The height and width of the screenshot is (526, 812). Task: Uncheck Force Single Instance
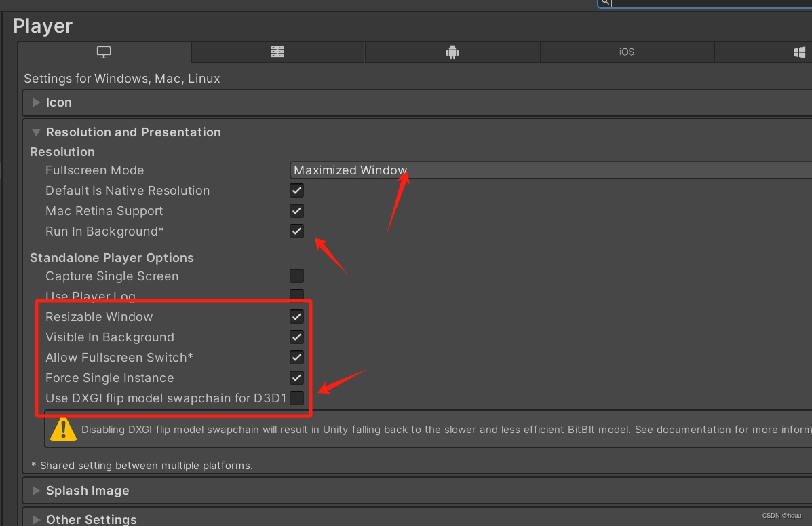click(296, 378)
